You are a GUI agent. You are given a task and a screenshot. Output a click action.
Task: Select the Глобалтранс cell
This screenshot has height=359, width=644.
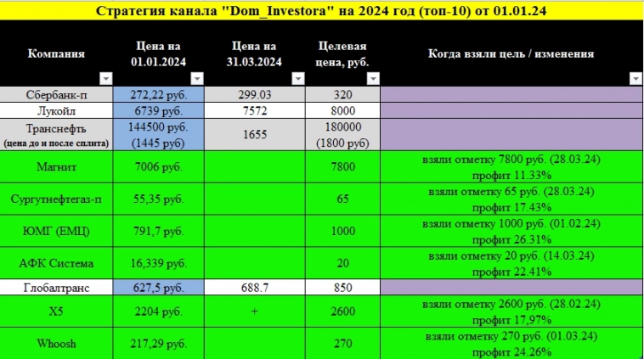click(56, 287)
